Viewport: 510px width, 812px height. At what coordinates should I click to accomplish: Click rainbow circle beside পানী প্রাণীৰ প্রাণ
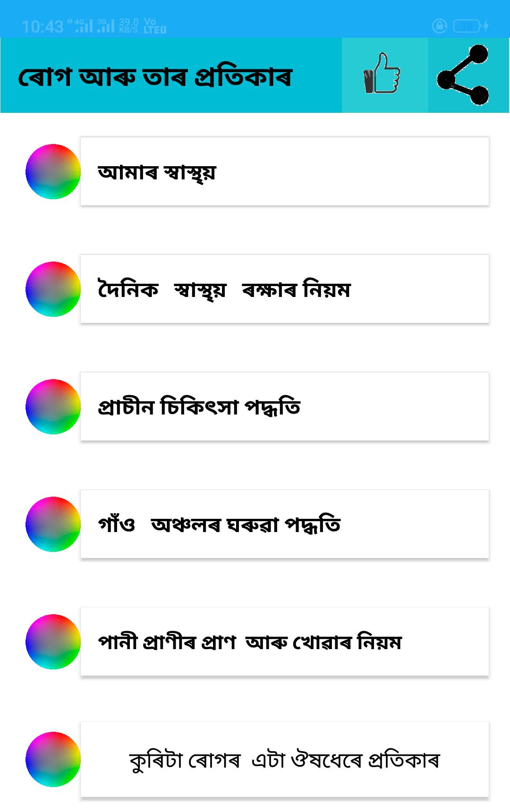(x=53, y=642)
